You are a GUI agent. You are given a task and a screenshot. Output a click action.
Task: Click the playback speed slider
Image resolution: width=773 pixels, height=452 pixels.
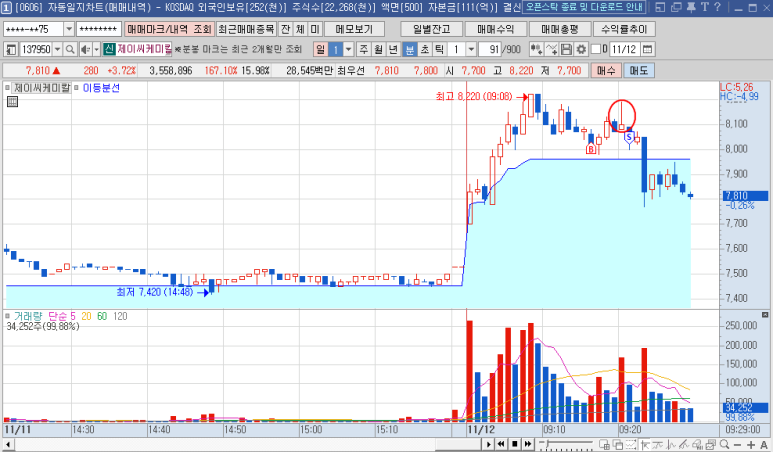tap(565, 444)
